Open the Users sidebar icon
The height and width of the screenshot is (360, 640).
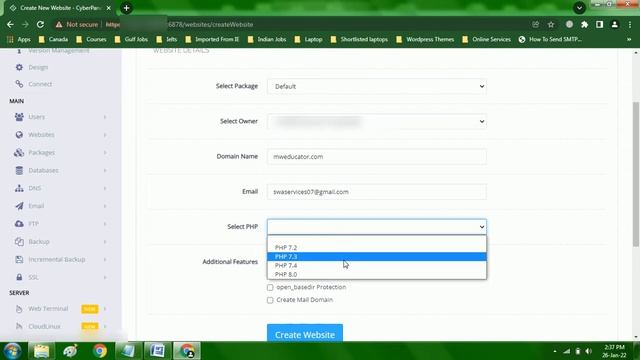tap(19, 117)
